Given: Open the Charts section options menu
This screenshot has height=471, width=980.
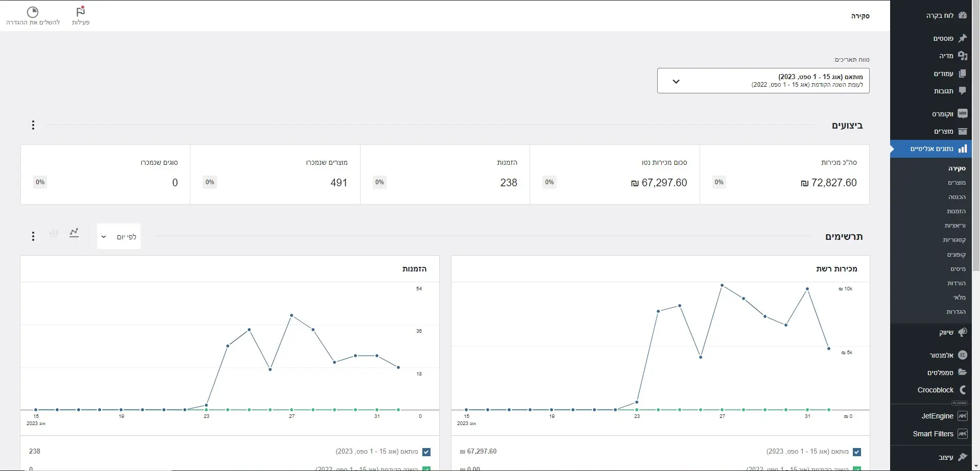Looking at the screenshot, I should click(x=33, y=236).
